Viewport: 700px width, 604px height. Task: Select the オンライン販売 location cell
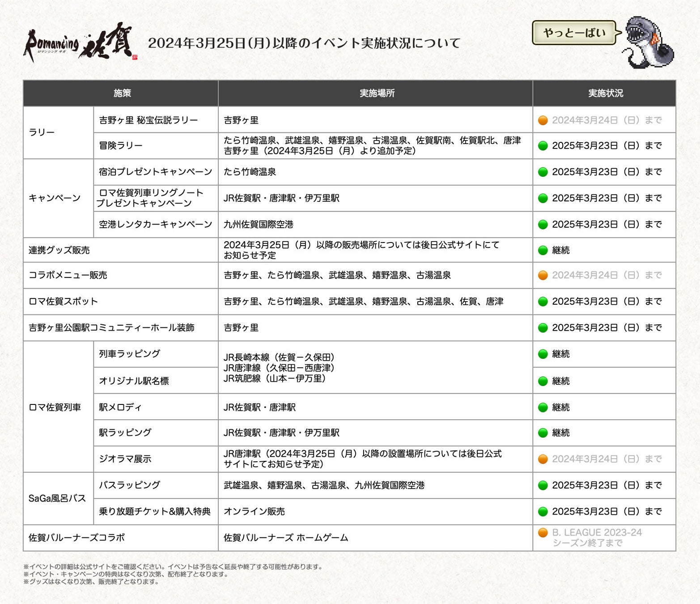tap(376, 512)
